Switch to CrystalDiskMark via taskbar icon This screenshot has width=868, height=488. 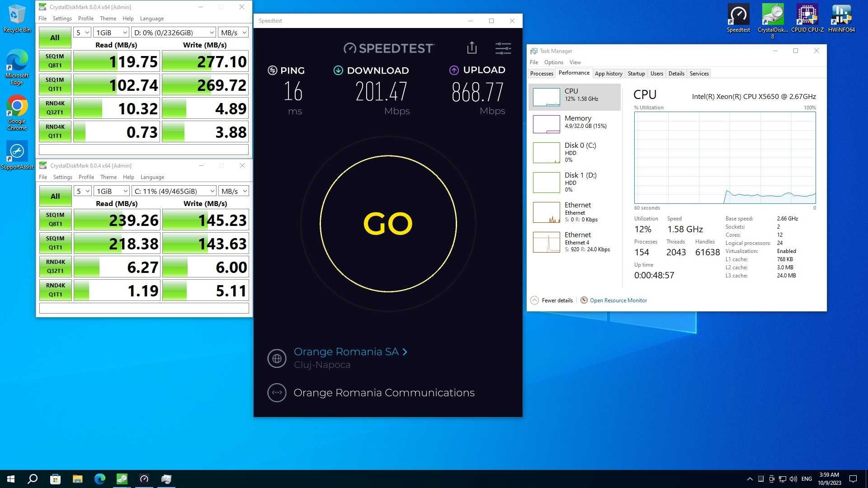pos(122,479)
